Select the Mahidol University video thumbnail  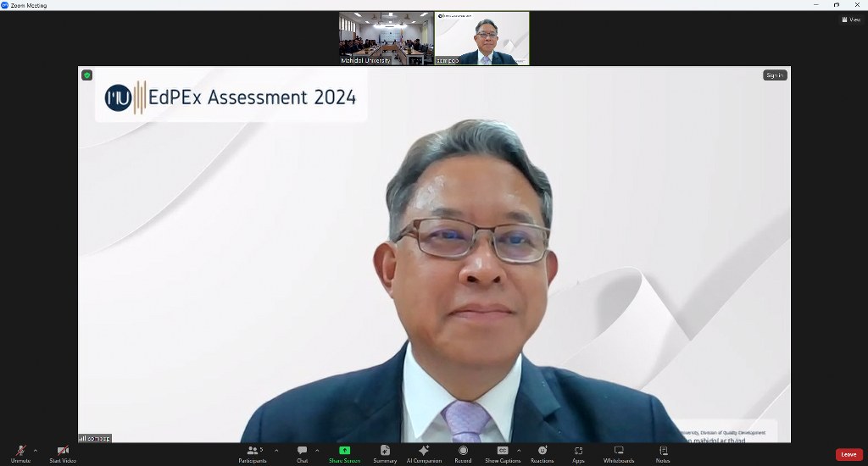pos(387,38)
